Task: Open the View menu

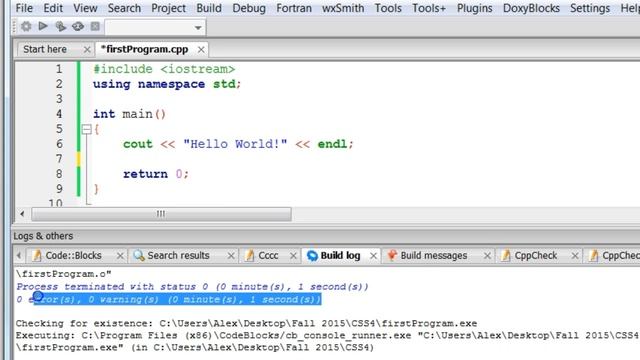Action: pos(85,8)
